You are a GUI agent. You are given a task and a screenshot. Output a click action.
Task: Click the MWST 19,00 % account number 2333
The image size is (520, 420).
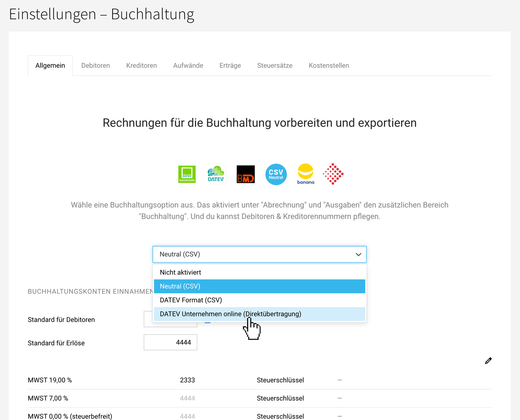pos(187,380)
